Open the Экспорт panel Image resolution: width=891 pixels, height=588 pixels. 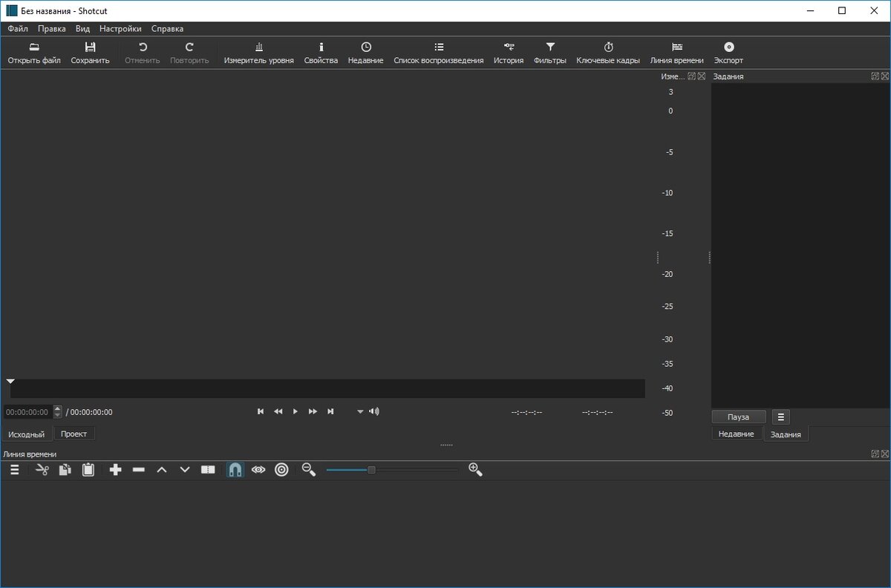pos(728,53)
